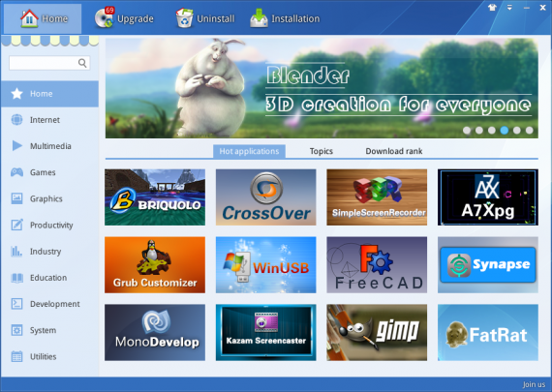
Task: Open the CrossOver app tile
Action: 265,197
